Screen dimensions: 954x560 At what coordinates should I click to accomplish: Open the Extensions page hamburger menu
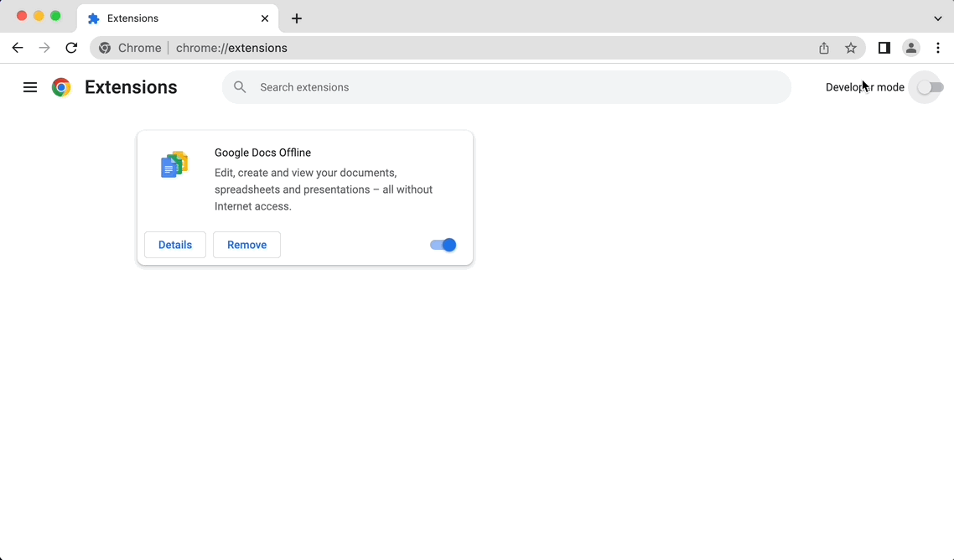click(30, 86)
